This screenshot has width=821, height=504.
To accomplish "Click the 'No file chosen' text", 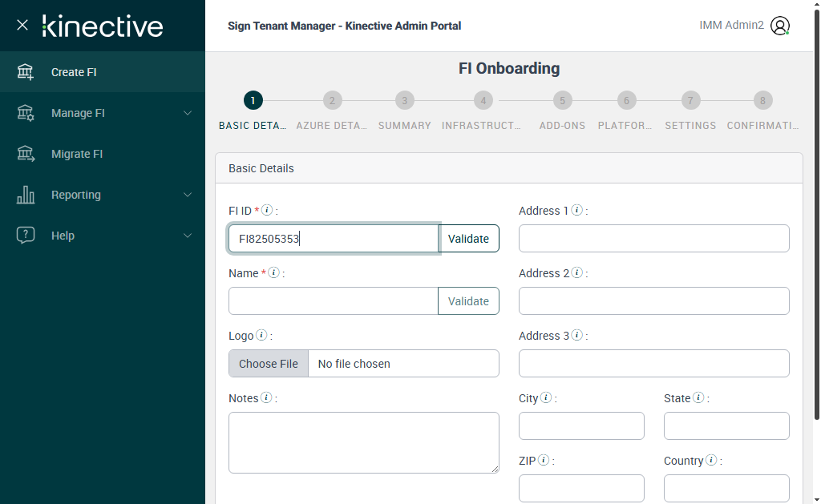I will [354, 364].
